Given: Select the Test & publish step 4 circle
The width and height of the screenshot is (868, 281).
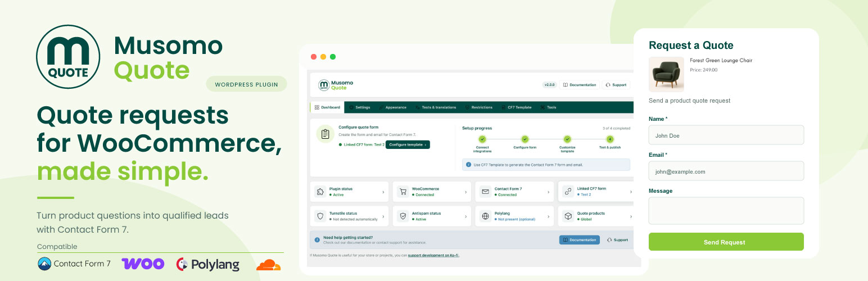Looking at the screenshot, I should tap(610, 139).
